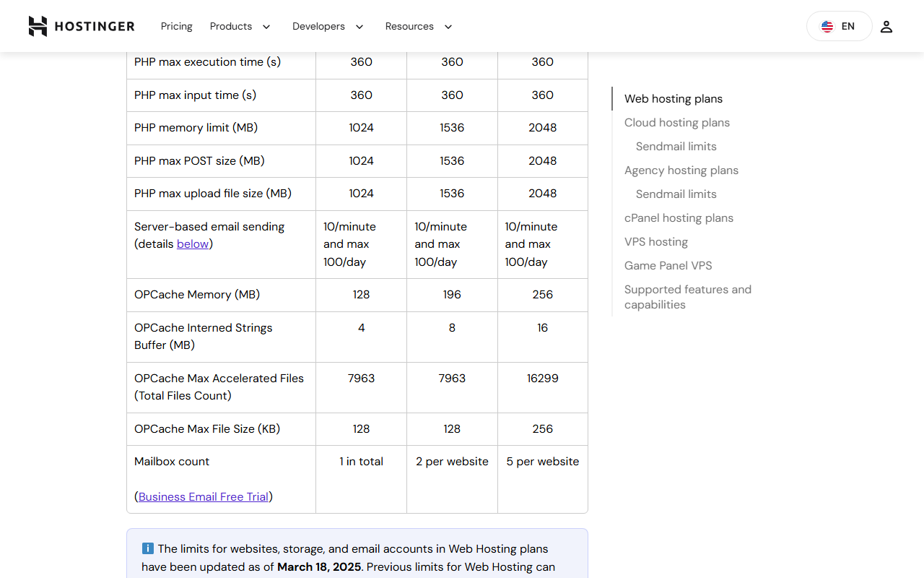Select the 'OPCache Memory (MB)' row label
This screenshot has height=578, width=924.
coord(197,295)
